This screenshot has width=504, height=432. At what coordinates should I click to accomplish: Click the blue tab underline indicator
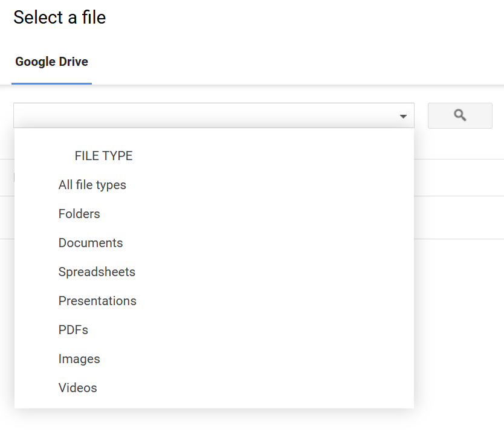point(51,83)
